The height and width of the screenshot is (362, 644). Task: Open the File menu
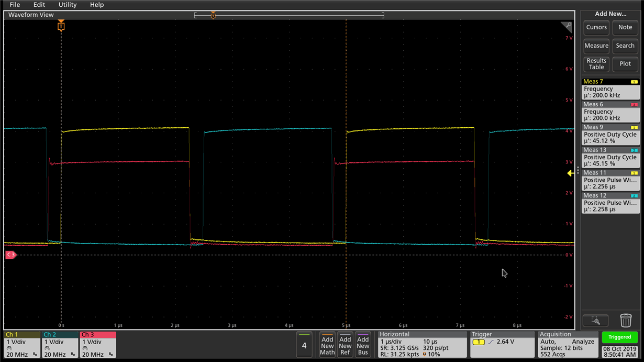[15, 5]
